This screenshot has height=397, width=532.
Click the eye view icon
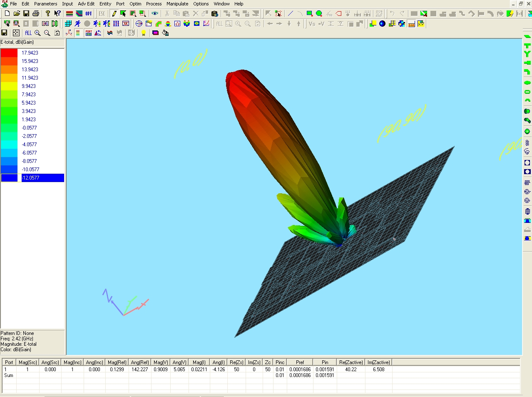tap(155, 14)
